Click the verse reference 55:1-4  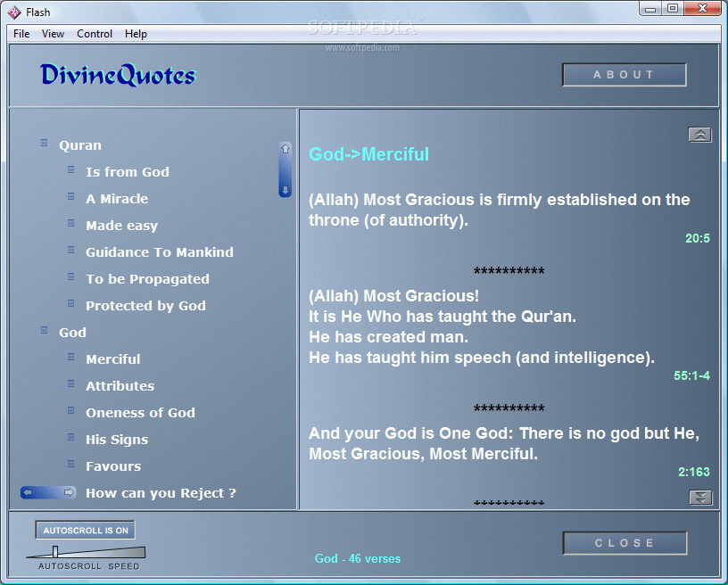click(691, 375)
